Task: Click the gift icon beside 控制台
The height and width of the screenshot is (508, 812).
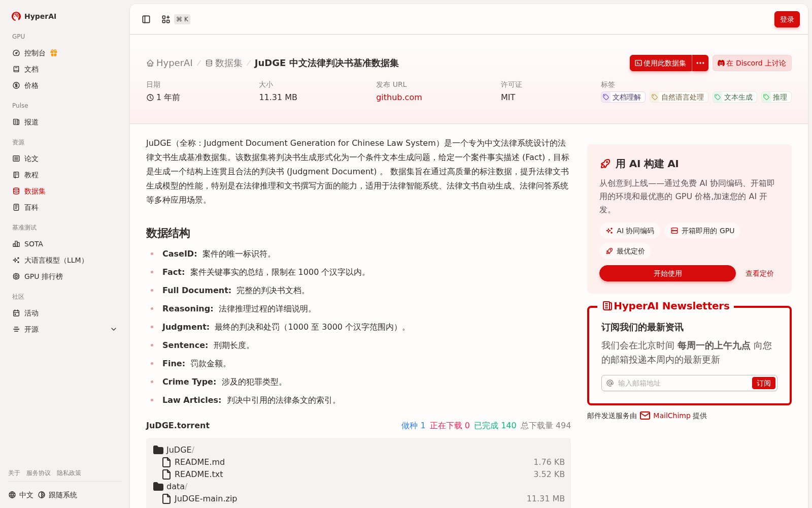Action: [54, 53]
